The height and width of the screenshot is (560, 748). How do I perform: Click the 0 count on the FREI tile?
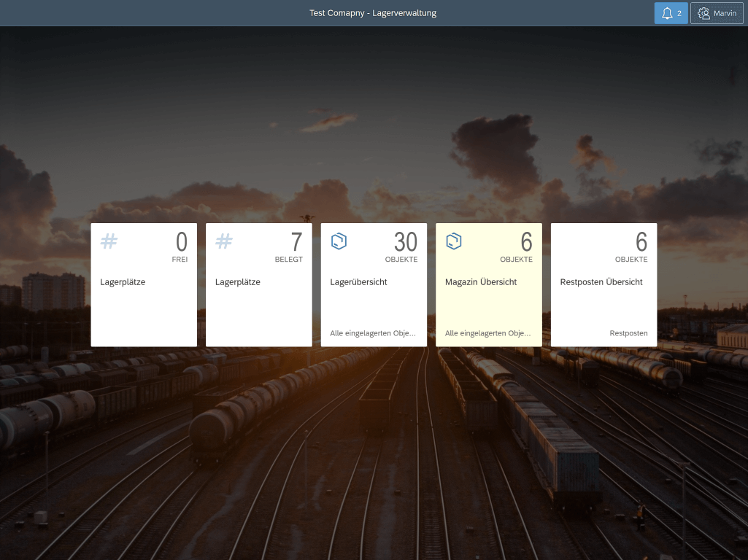pyautogui.click(x=181, y=242)
